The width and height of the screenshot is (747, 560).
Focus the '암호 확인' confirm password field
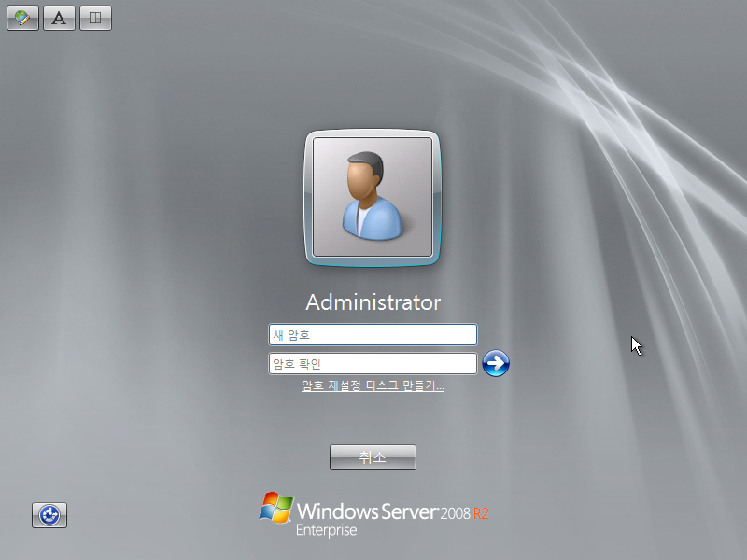point(373,364)
